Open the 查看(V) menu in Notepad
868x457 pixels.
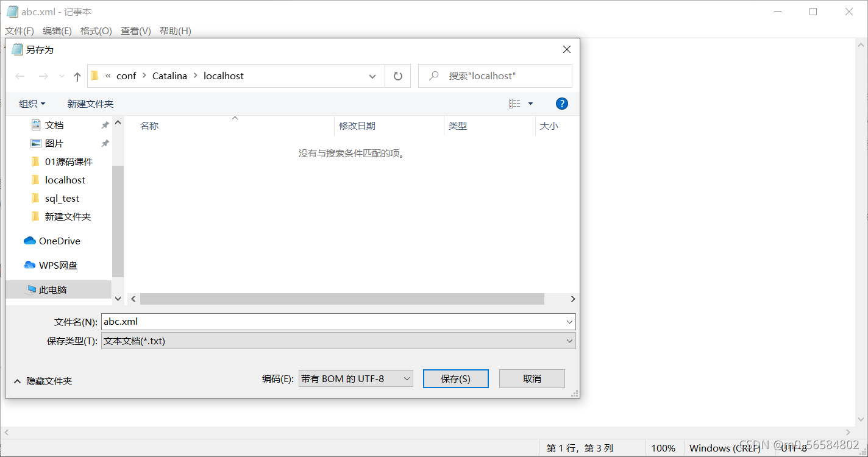click(x=136, y=30)
